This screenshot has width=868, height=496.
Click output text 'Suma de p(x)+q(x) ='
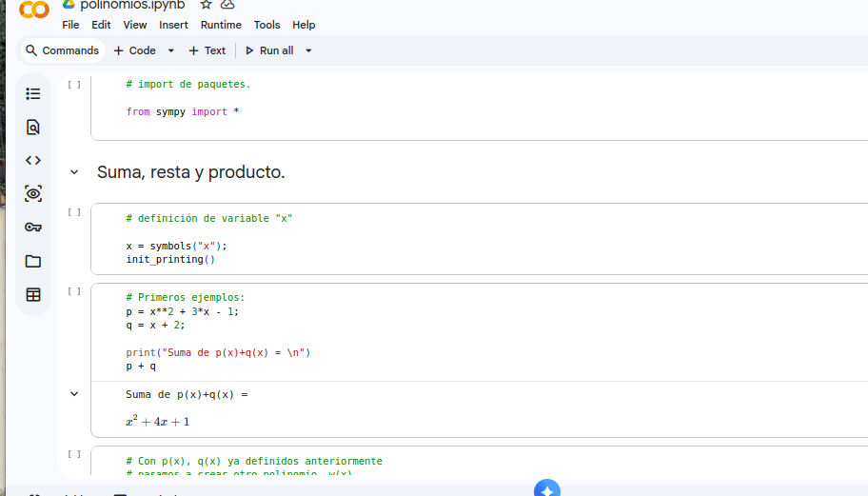click(x=187, y=394)
